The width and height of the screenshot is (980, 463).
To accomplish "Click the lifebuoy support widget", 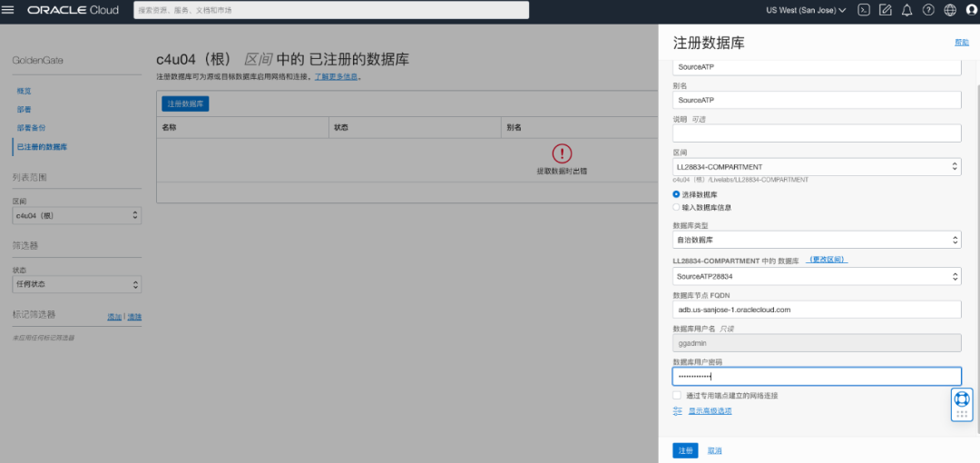I will pyautogui.click(x=962, y=399).
